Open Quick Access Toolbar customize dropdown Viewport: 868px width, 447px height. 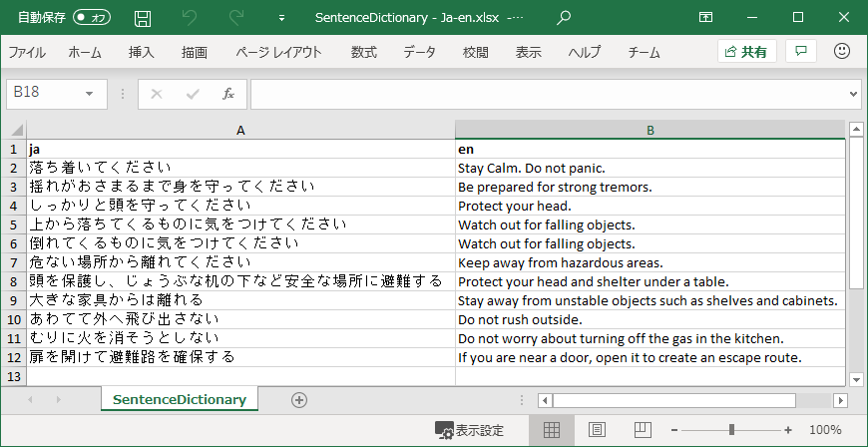click(281, 18)
